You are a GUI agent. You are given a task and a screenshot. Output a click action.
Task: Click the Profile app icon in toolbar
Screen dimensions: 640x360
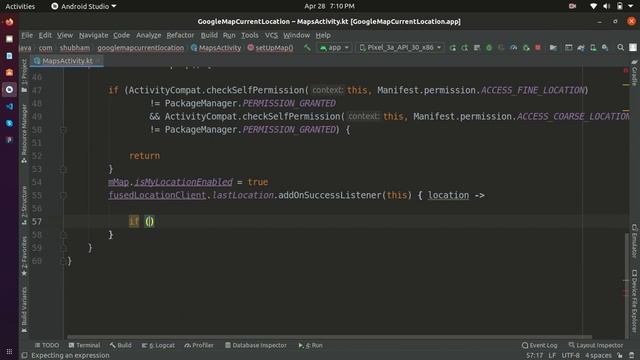point(513,48)
